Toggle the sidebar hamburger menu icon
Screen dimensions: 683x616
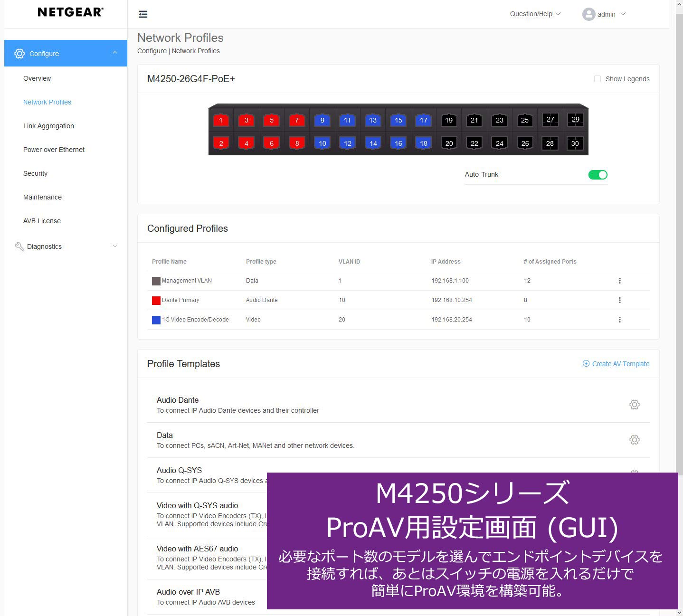[143, 14]
